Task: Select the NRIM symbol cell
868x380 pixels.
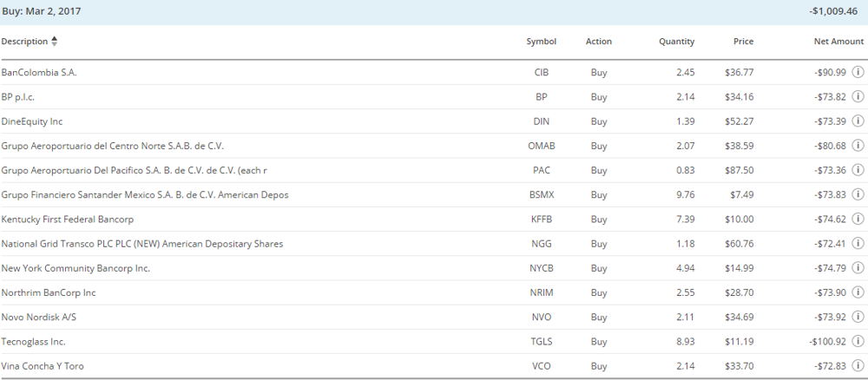Action: (x=541, y=292)
